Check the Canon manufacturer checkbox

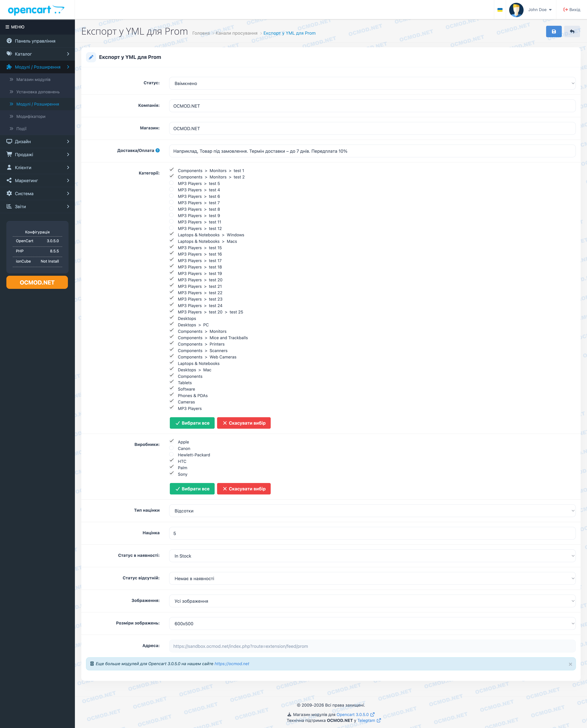click(172, 448)
